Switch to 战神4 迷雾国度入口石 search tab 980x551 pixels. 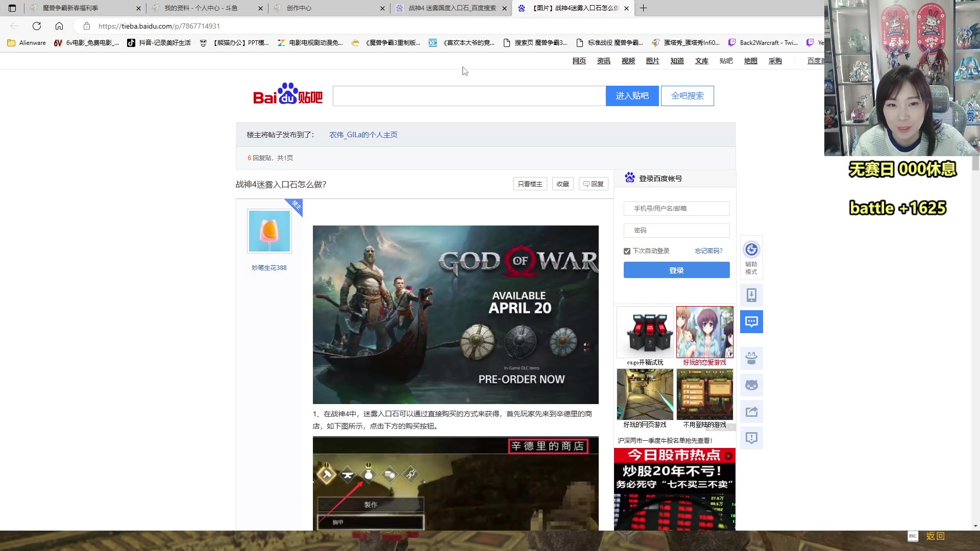pyautogui.click(x=452, y=8)
